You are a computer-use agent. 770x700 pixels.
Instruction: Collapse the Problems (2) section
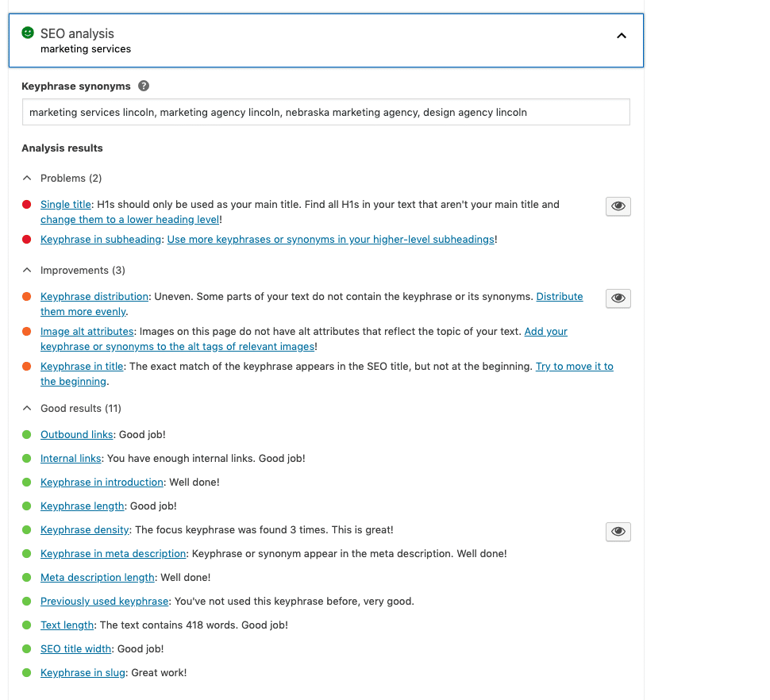27,179
